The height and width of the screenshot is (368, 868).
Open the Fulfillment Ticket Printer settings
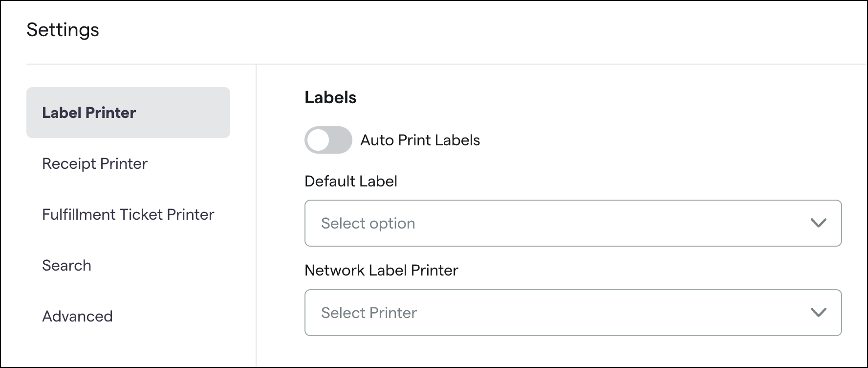tap(128, 214)
